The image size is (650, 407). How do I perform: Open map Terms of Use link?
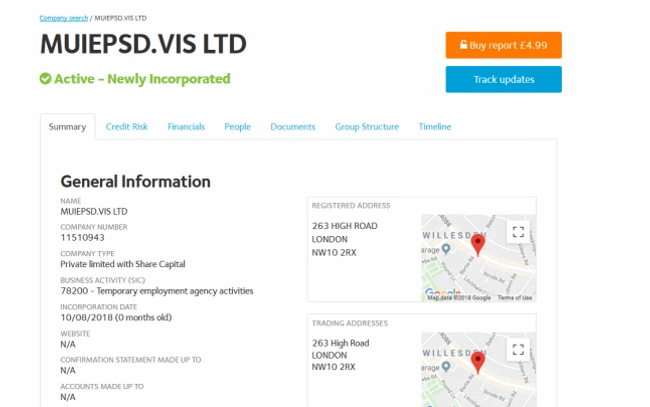click(x=514, y=298)
